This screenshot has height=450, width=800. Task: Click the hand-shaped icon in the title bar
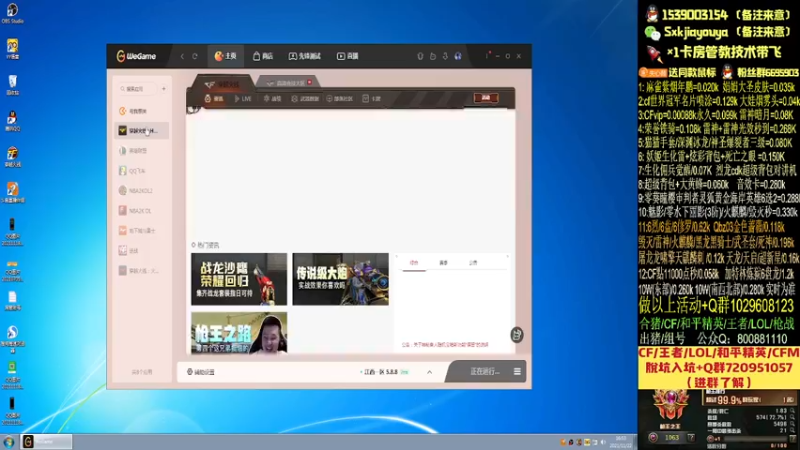coord(433,56)
